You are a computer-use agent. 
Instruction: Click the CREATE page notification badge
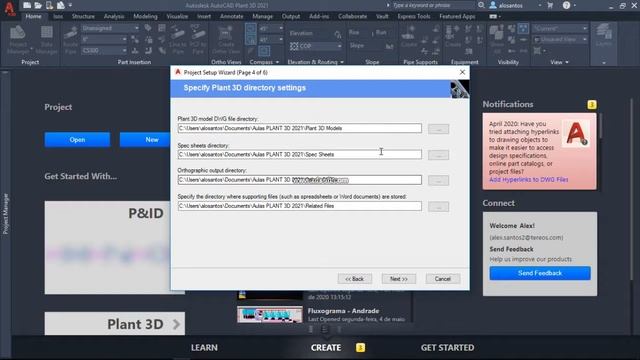[360, 347]
